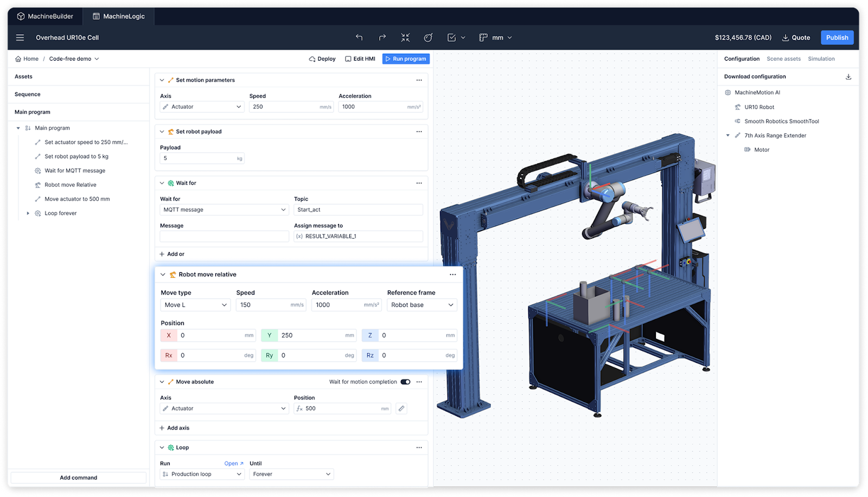Collapse the 7th Axis Range Extender node
This screenshot has height=497, width=868.
pyautogui.click(x=728, y=136)
